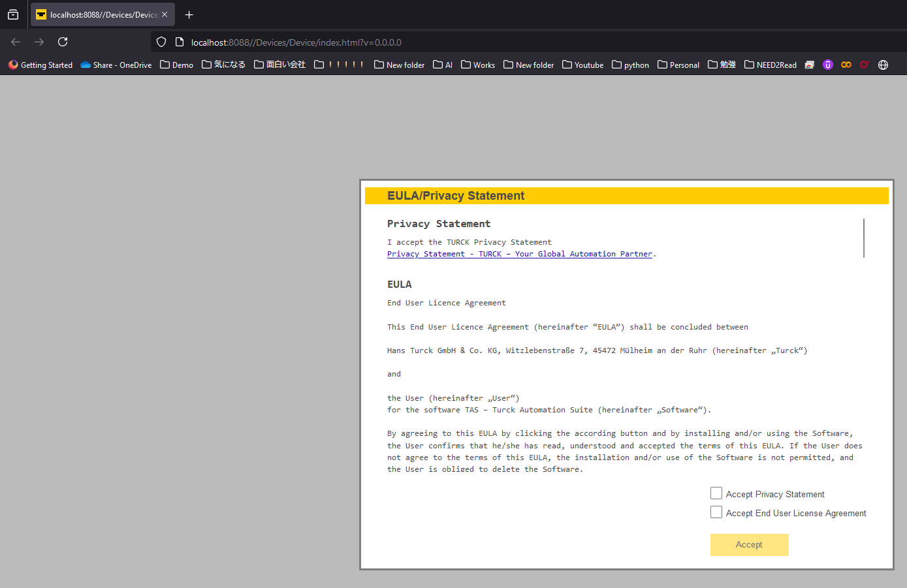The image size is (907, 588).
Task: Click the globe bookmark icon
Action: 883,65
